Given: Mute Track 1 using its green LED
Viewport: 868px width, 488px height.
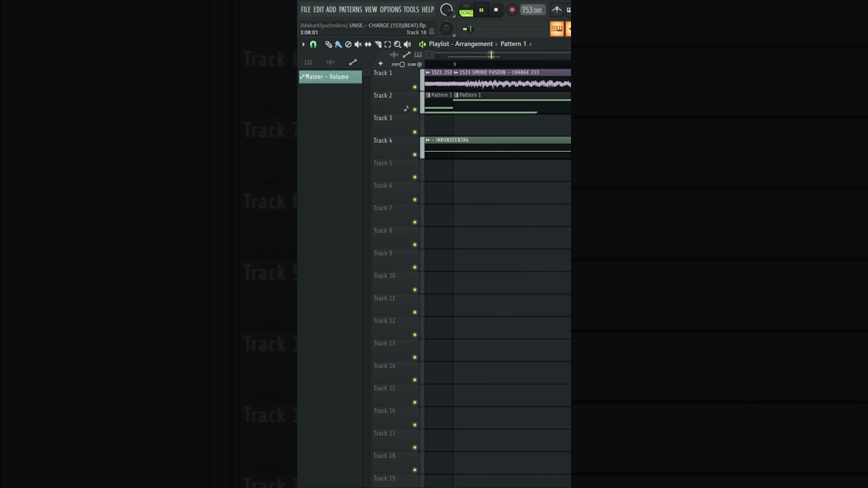Looking at the screenshot, I should point(415,87).
